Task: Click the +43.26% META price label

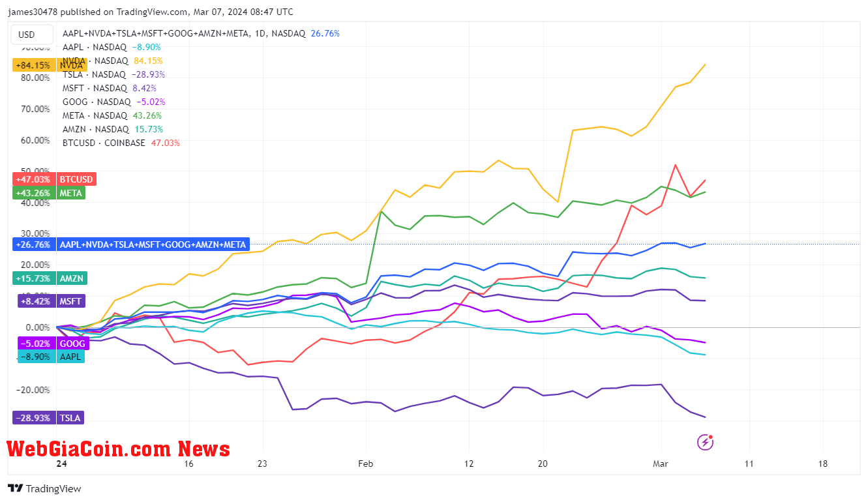Action: 49,193
